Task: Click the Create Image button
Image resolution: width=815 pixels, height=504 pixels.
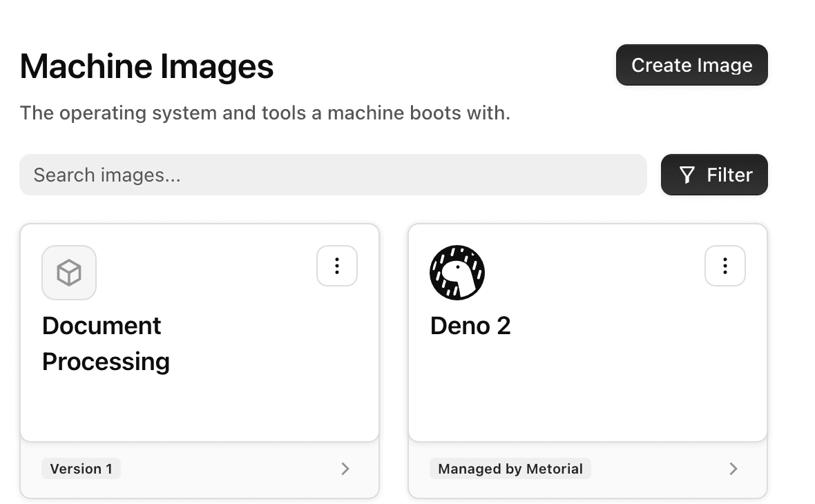Action: 692,65
